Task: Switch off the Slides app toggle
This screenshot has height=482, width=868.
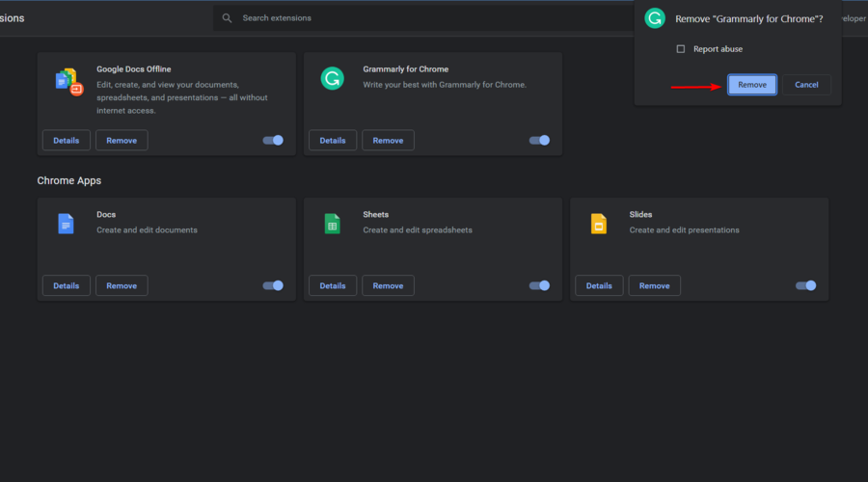Action: click(805, 285)
